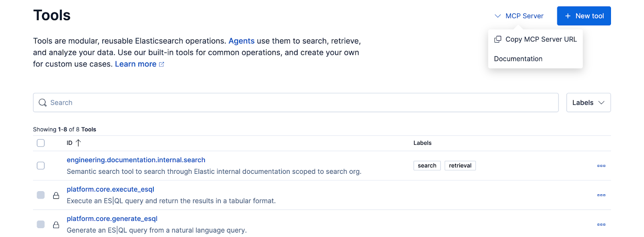Click the New tool button
The image size is (644, 237).
pos(584,16)
